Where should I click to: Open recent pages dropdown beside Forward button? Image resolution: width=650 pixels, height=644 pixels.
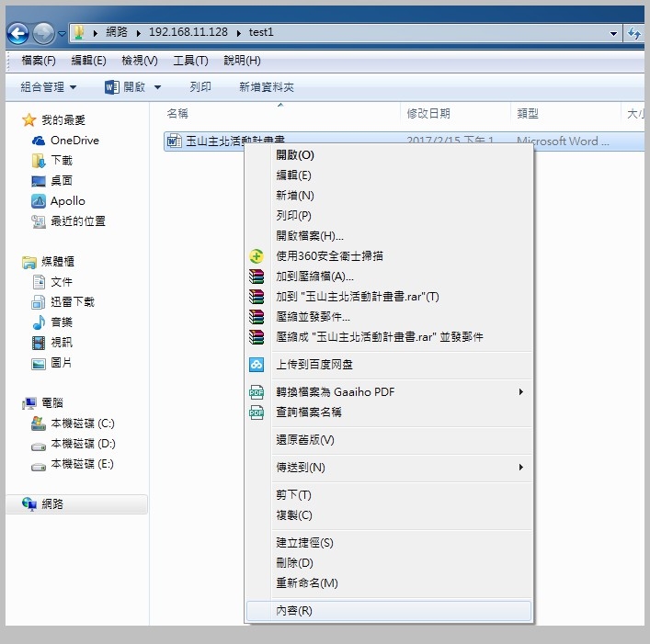click(62, 34)
